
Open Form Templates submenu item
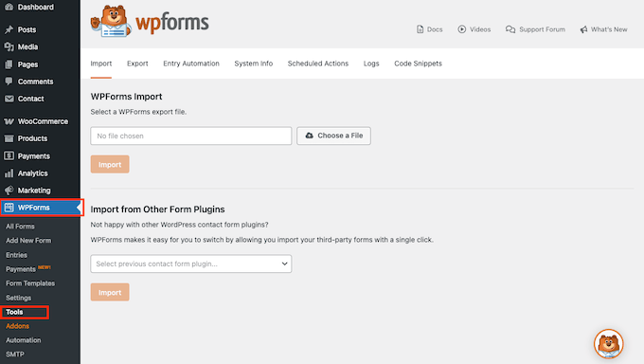point(30,283)
